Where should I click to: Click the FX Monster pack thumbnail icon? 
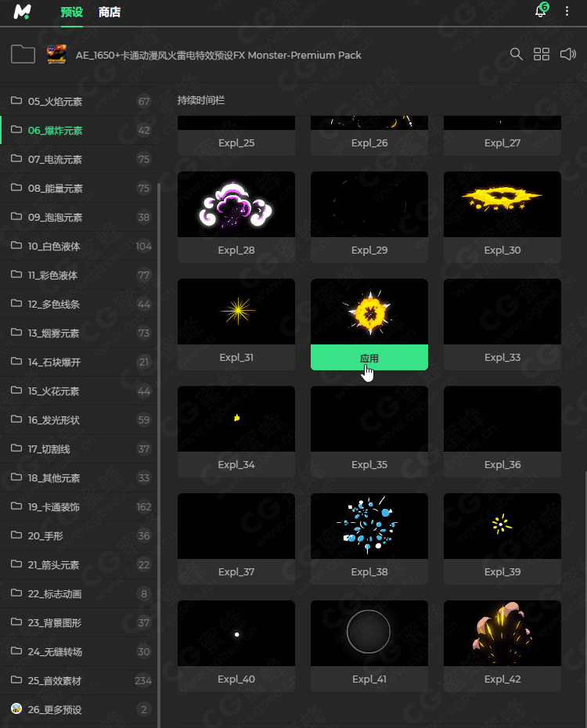[x=56, y=54]
